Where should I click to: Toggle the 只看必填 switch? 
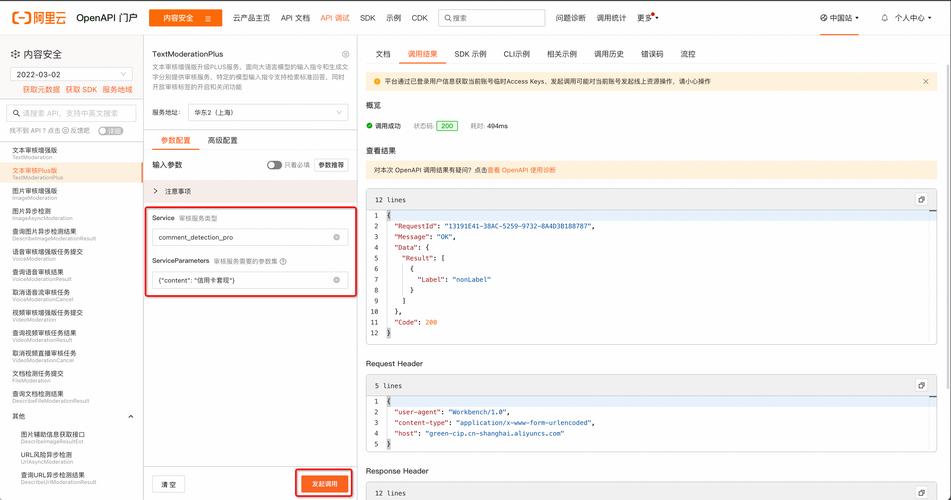click(274, 165)
